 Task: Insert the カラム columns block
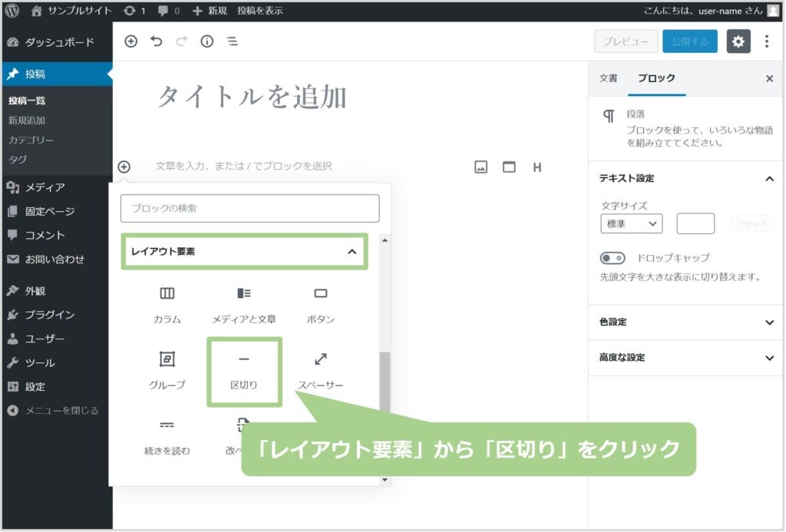pos(167,305)
